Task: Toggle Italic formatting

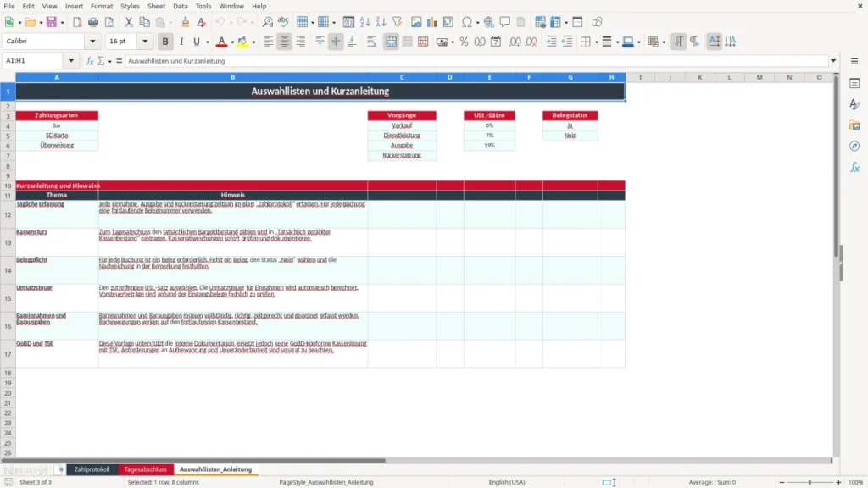Action: (181, 42)
